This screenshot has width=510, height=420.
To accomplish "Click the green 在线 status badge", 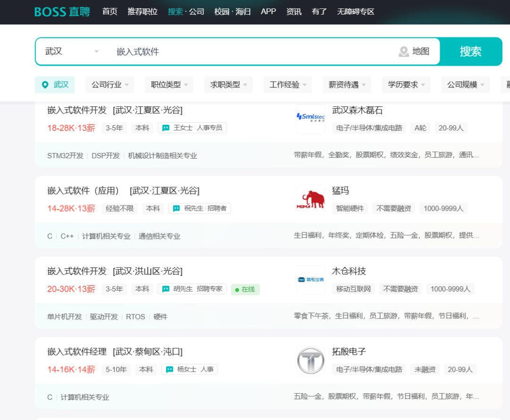I will click(x=245, y=289).
